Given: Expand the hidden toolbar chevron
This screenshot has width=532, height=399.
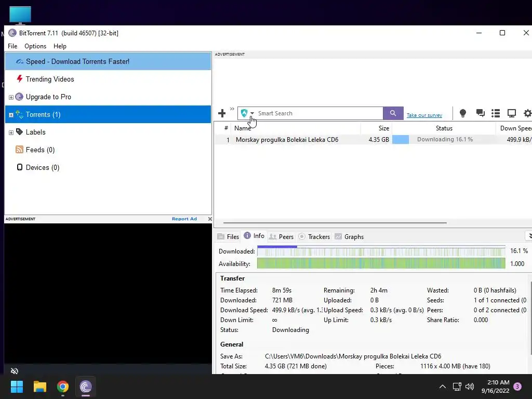Looking at the screenshot, I should click(x=232, y=109).
